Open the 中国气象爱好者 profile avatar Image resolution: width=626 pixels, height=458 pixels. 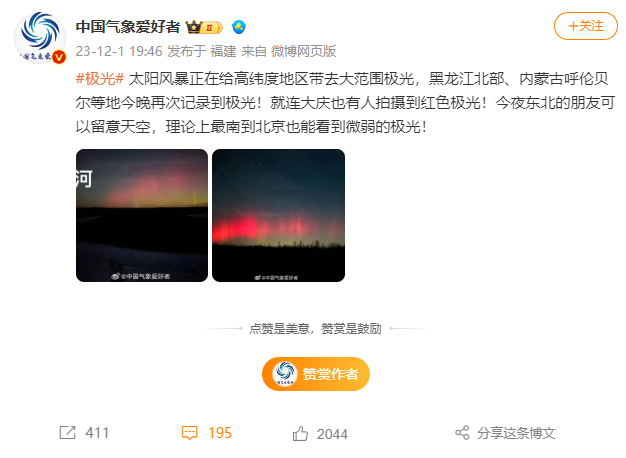tap(40, 38)
